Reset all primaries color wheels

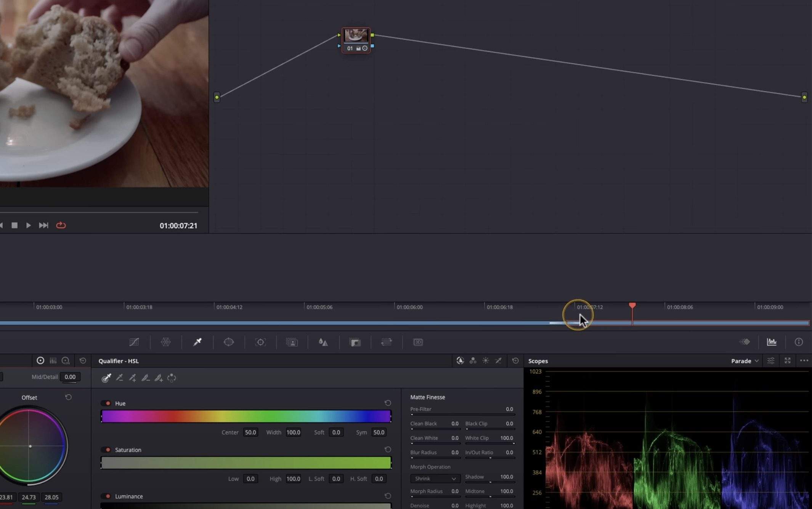83,361
